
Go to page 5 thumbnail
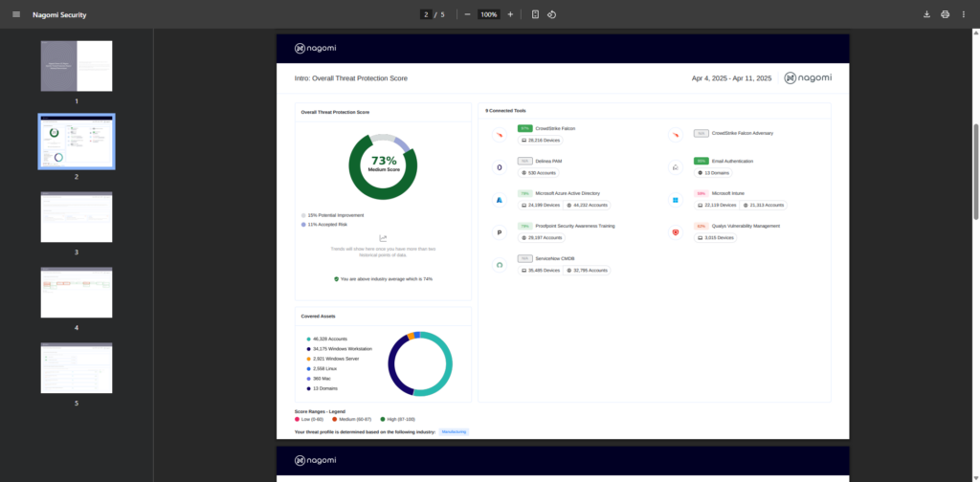(x=77, y=368)
